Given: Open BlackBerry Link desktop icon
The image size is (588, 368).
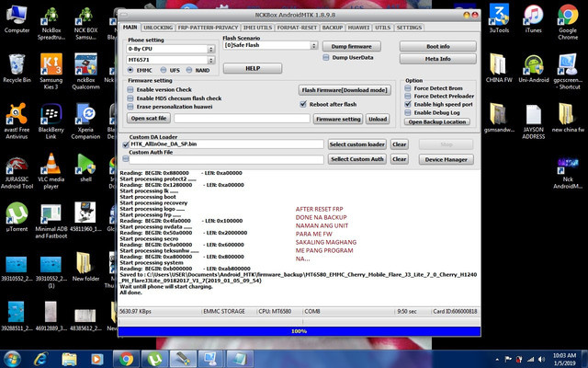Looking at the screenshot, I should pyautogui.click(x=51, y=121).
